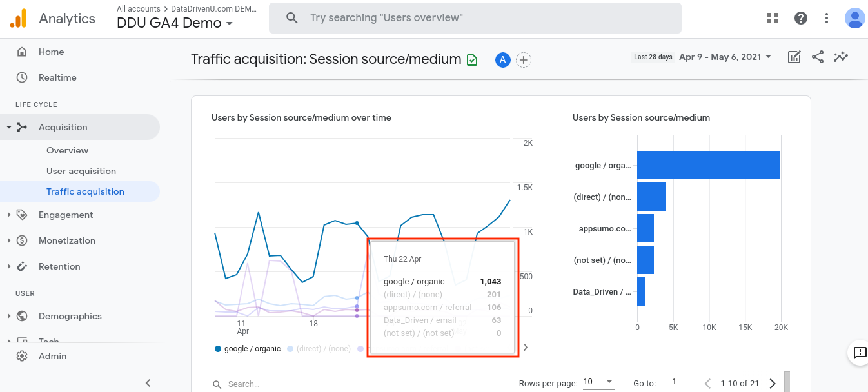
Task: Open the date range Apr 9 - May 6 dropdown
Action: pyautogui.click(x=725, y=57)
